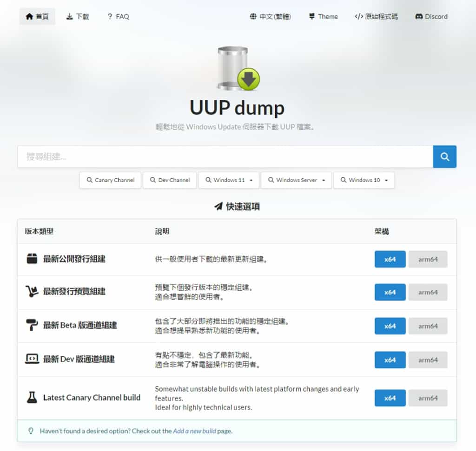This screenshot has width=476, height=451.
Task: Click the magnifier icon in Dev Channel button
Action: click(x=153, y=180)
